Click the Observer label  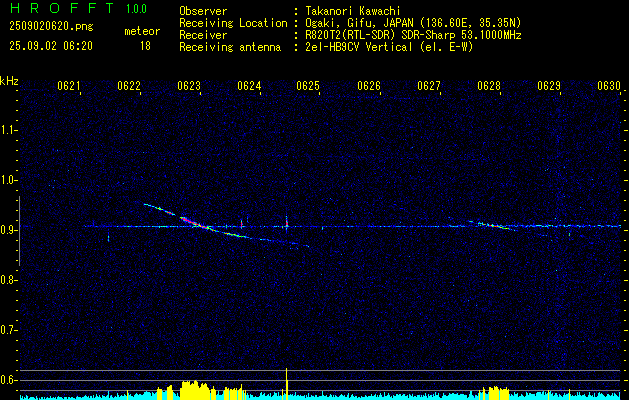[203, 11]
